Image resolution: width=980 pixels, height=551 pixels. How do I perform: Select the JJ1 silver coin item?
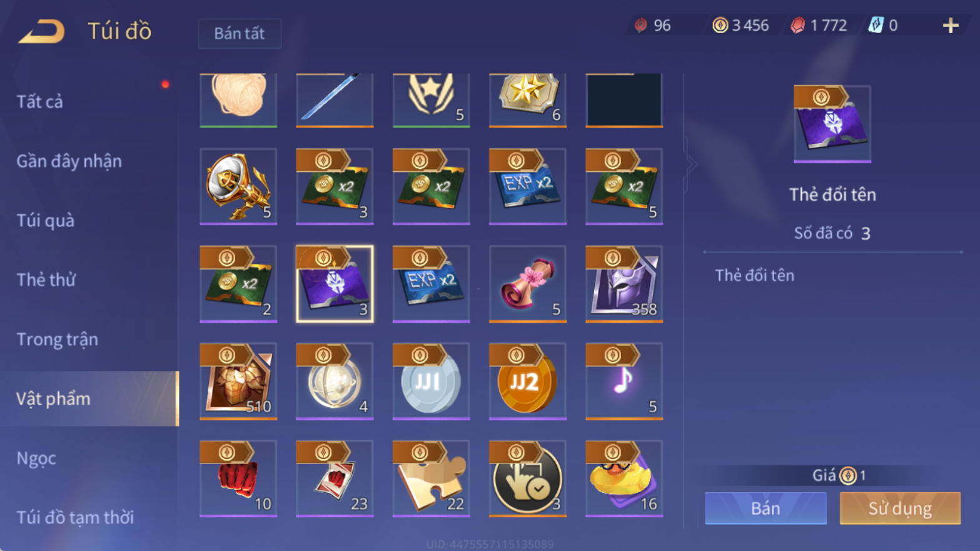431,381
